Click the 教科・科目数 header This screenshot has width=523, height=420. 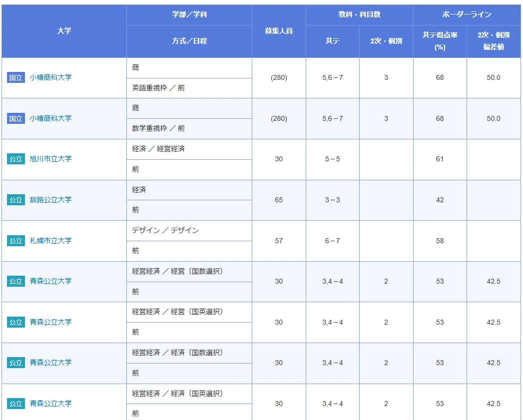click(x=359, y=14)
